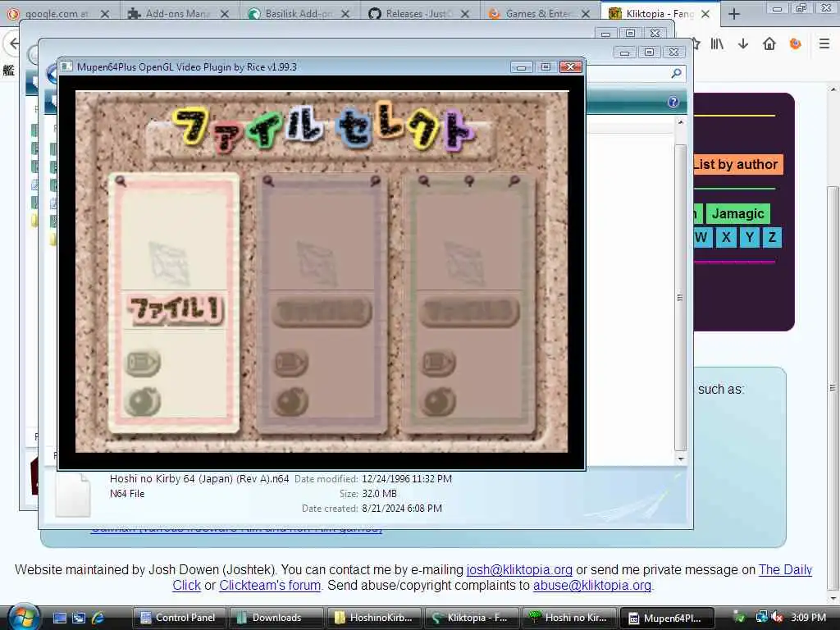Select the letter X filter
Image resolution: width=840 pixels, height=630 pixels.
[726, 237]
